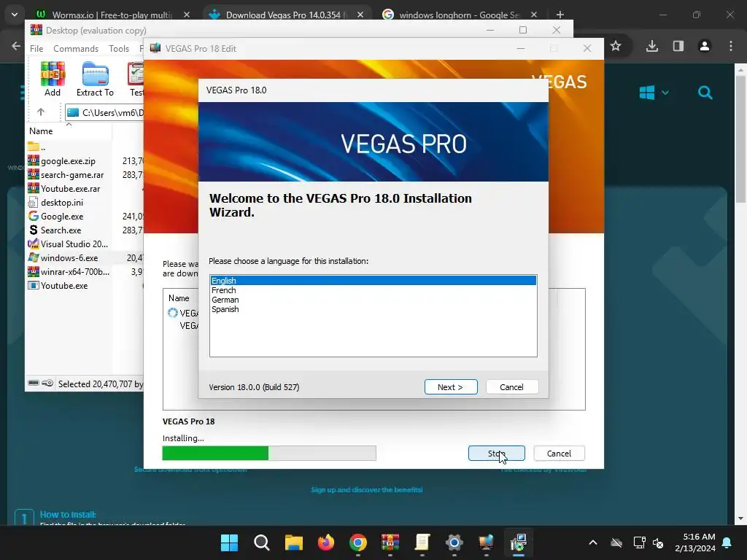Open the Windows Start menu

pos(229,542)
